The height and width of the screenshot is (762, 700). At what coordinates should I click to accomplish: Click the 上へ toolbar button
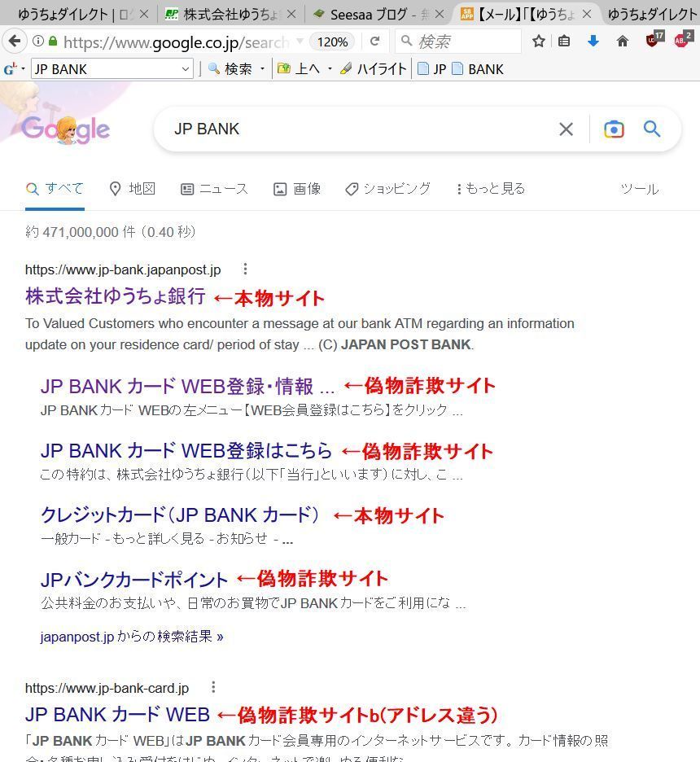(x=299, y=69)
